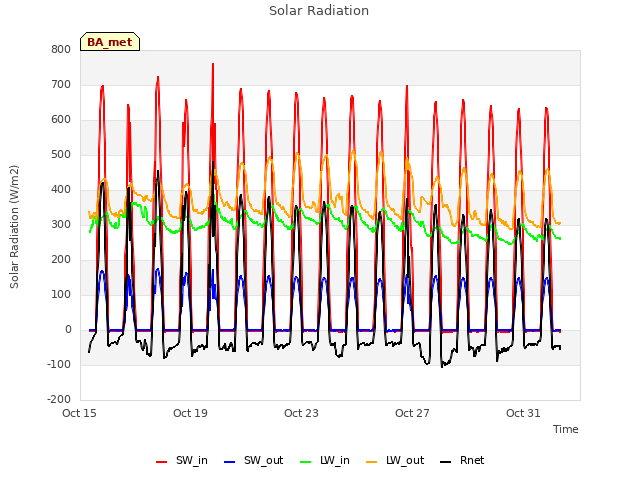Click the green LW_in legend color marker

tap(306, 462)
